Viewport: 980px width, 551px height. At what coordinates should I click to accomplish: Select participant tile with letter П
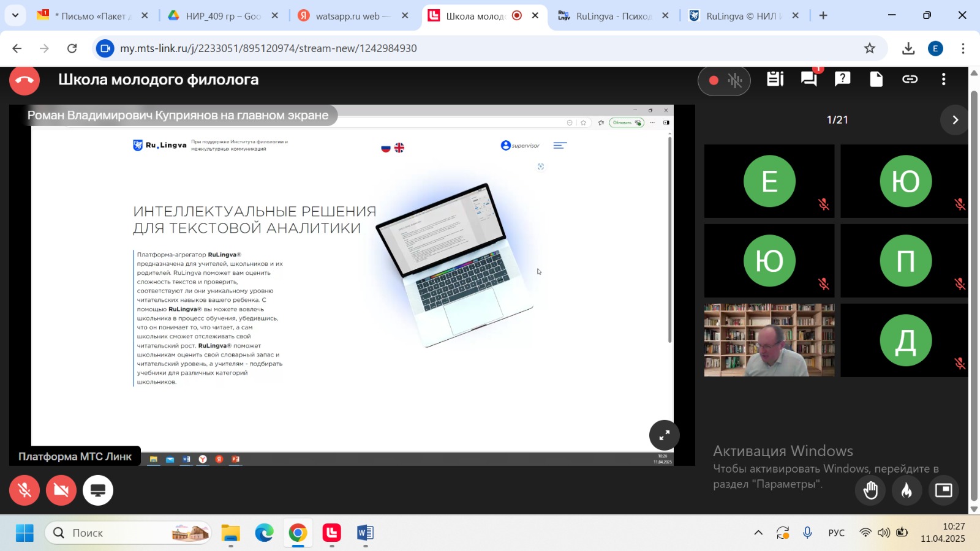[x=905, y=261]
